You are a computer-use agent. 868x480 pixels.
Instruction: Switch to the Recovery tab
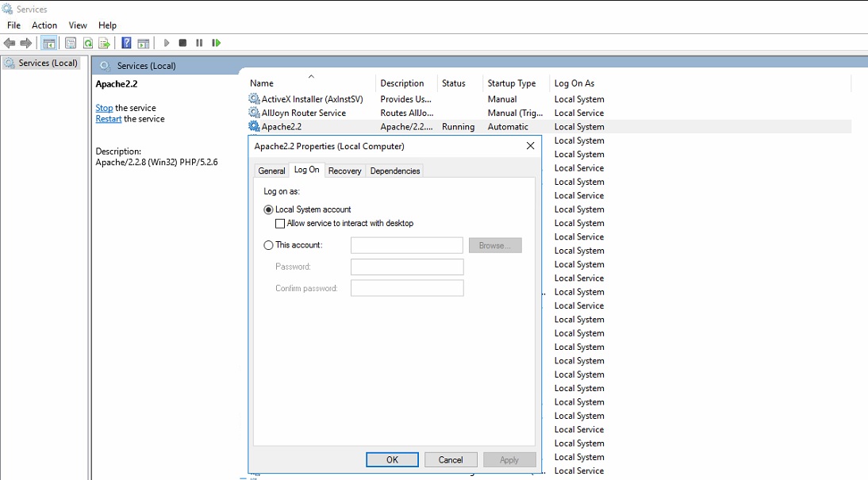344,171
